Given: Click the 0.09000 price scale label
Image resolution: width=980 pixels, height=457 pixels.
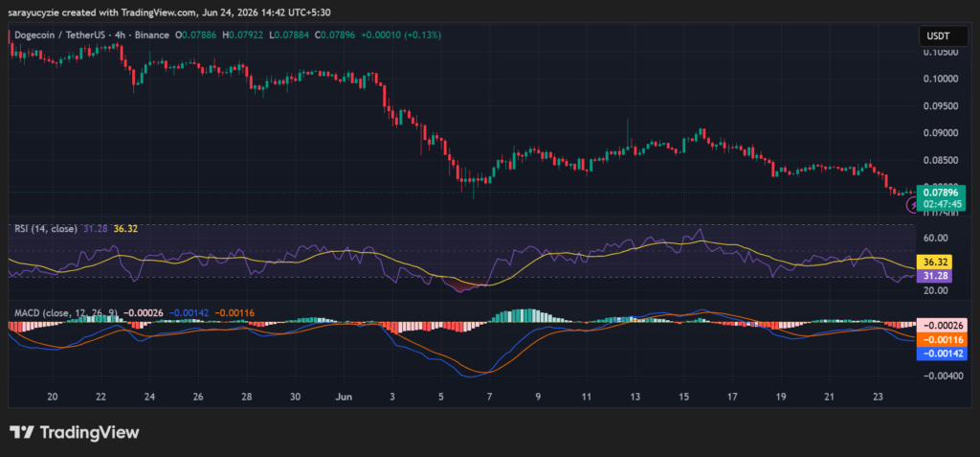Looking at the screenshot, I should (941, 133).
